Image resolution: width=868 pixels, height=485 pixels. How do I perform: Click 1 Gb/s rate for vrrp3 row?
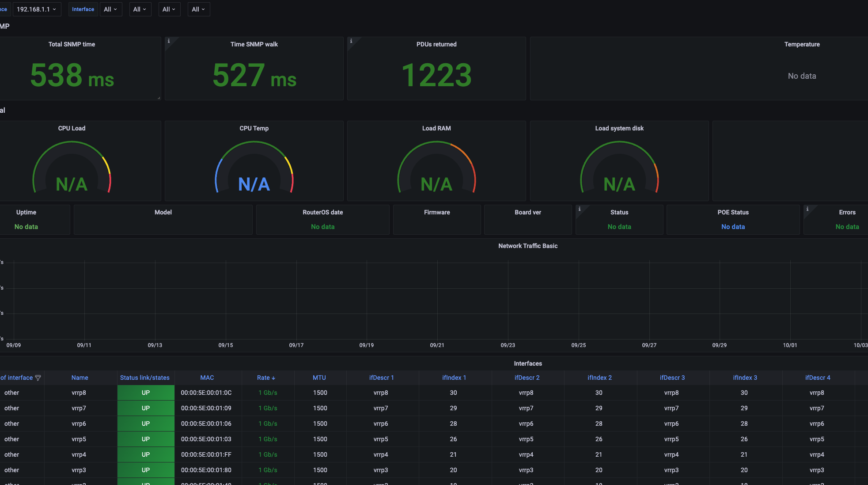(x=268, y=470)
